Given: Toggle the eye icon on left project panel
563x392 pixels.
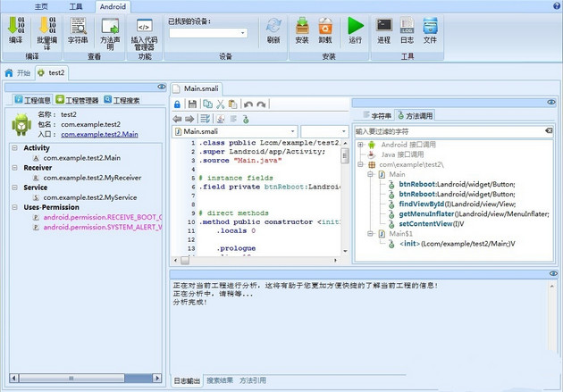Looking at the screenshot, I should (162, 87).
